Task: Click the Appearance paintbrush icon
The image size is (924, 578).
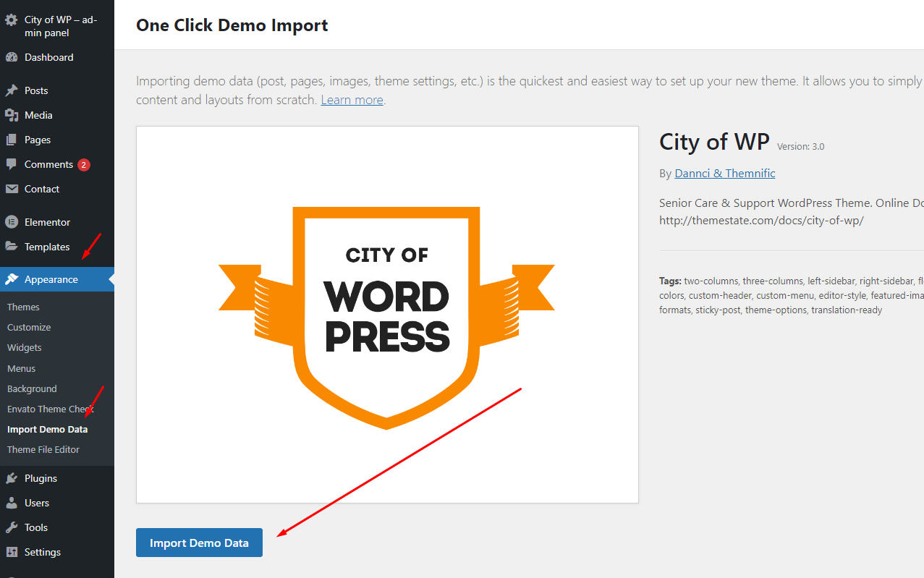Action: tap(12, 279)
